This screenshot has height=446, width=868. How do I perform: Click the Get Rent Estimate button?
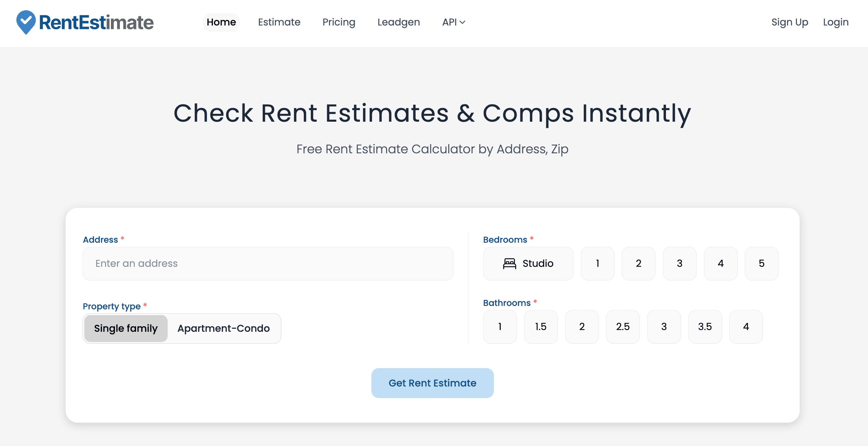(x=432, y=383)
